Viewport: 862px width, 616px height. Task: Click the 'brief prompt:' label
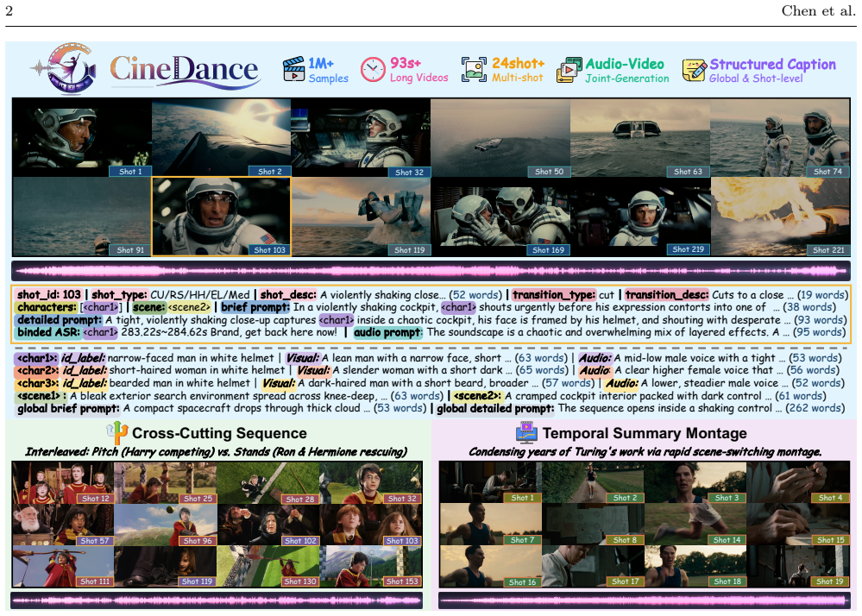click(x=255, y=307)
